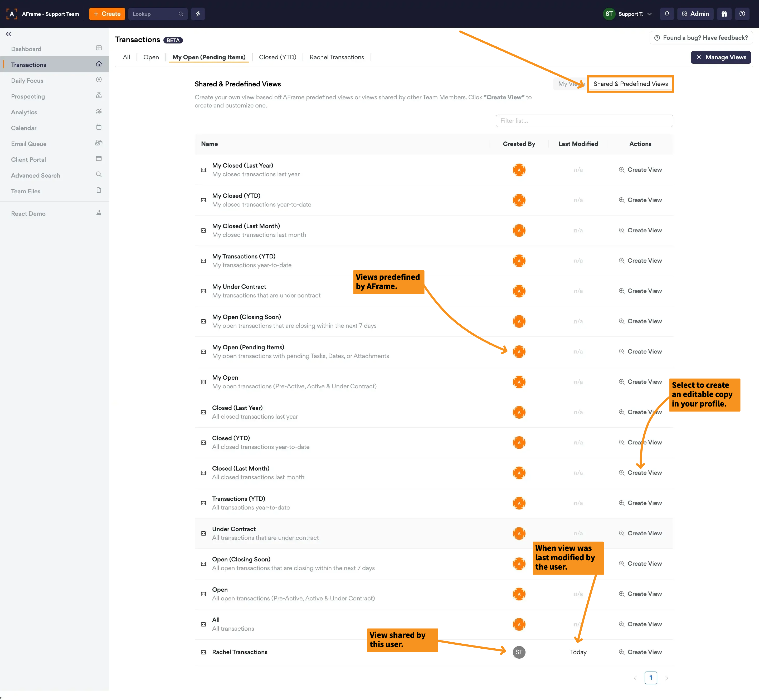The image size is (759, 700).
Task: Go to Prospecting in sidebar
Action: (x=28, y=97)
